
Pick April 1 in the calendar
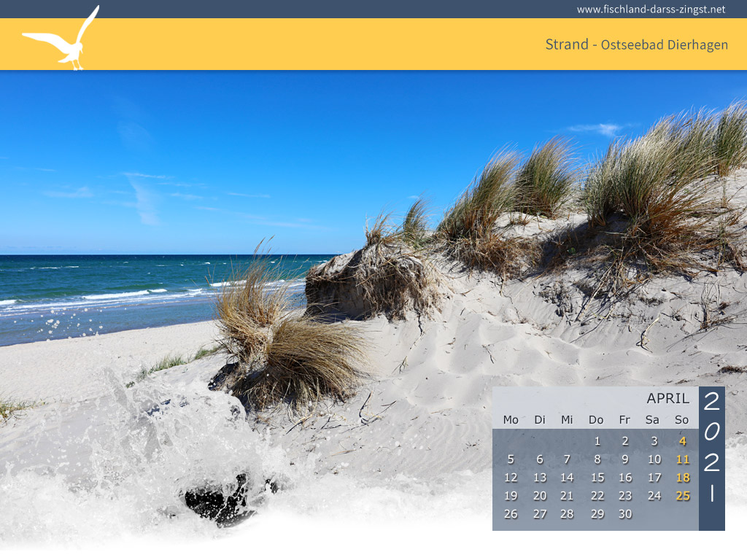click(x=597, y=441)
